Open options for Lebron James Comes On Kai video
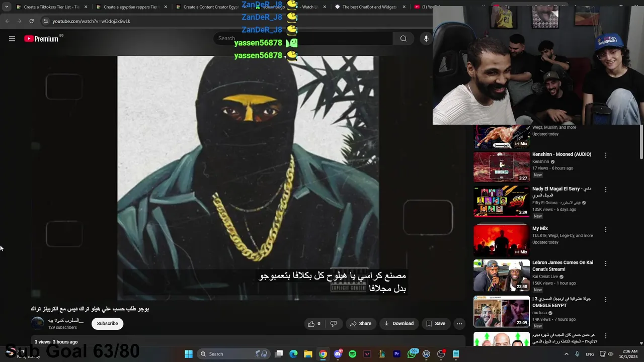The image size is (644, 362). click(606, 263)
